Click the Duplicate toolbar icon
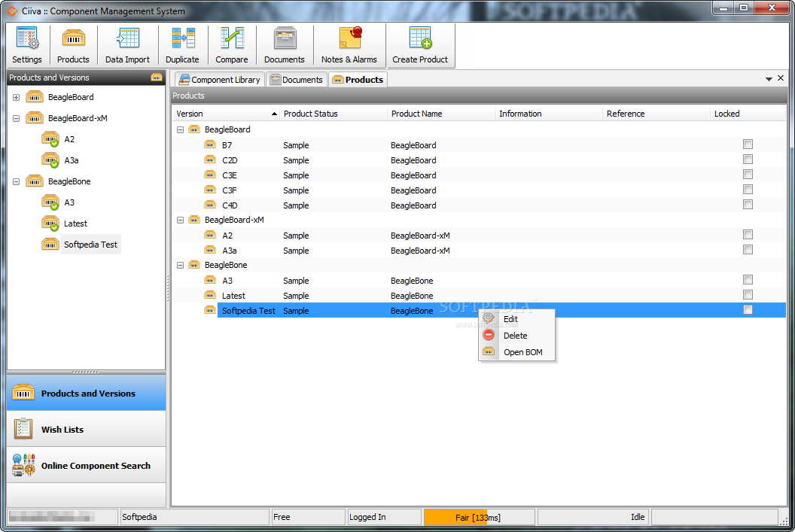795x532 pixels. (182, 38)
